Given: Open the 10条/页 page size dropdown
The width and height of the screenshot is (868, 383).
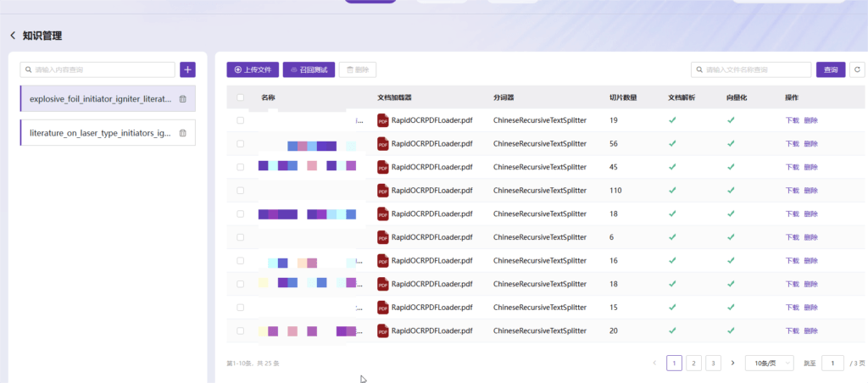Looking at the screenshot, I should 770,363.
